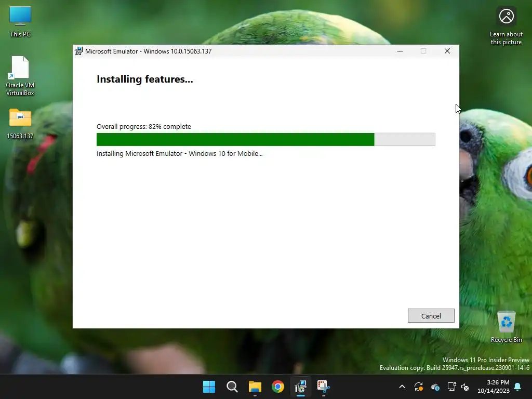Select the Oracle VM VirtualBox shortcut
The image size is (532, 399).
20,76
